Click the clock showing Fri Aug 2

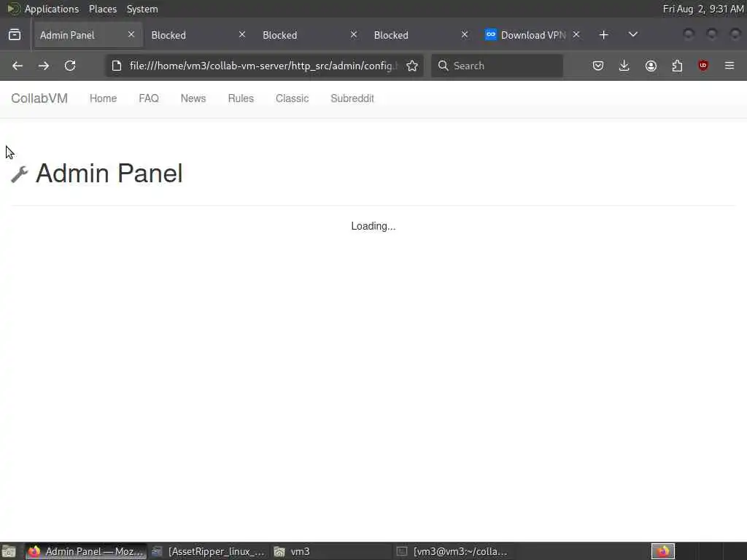coord(703,9)
